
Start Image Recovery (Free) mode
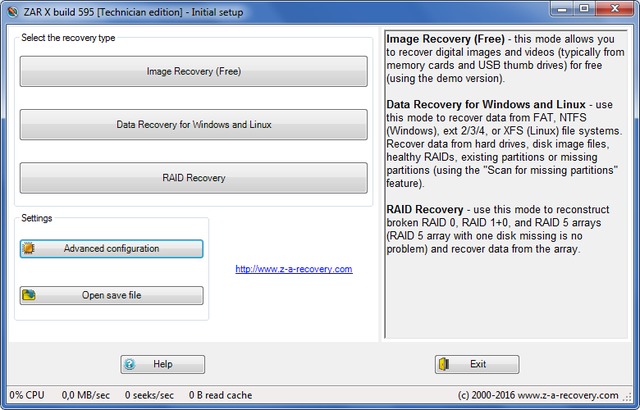pyautogui.click(x=193, y=71)
